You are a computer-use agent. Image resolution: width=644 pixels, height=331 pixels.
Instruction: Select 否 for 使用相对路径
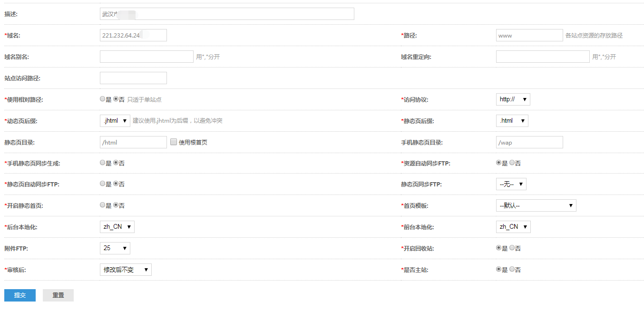(116, 99)
